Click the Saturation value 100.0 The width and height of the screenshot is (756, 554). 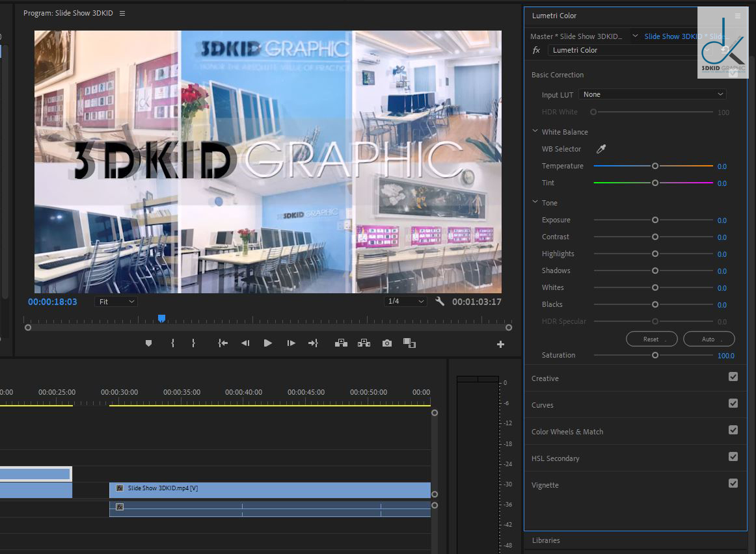725,356
